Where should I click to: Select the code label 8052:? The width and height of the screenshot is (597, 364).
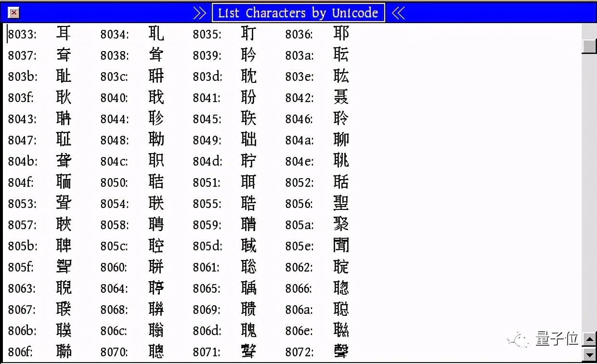click(299, 182)
